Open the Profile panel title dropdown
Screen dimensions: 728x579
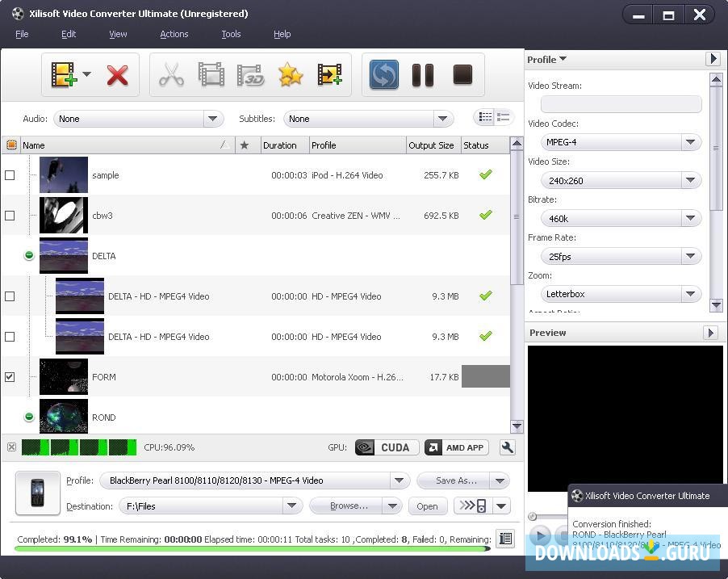(x=546, y=60)
